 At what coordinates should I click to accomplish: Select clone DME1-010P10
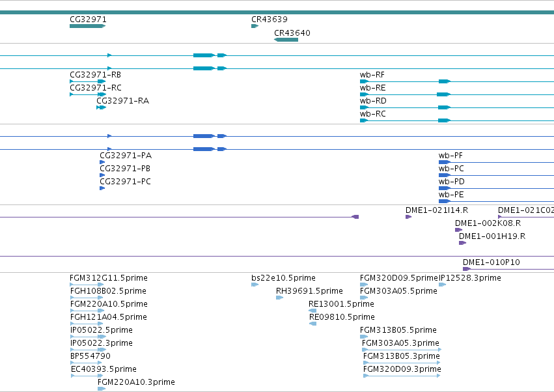tap(491, 262)
